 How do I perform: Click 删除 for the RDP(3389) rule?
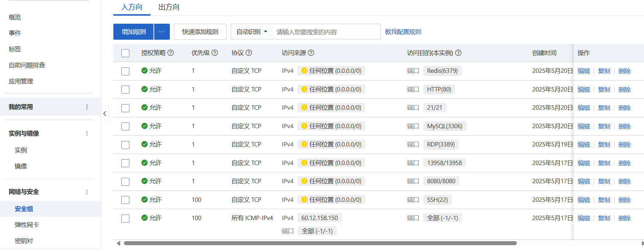[625, 145]
